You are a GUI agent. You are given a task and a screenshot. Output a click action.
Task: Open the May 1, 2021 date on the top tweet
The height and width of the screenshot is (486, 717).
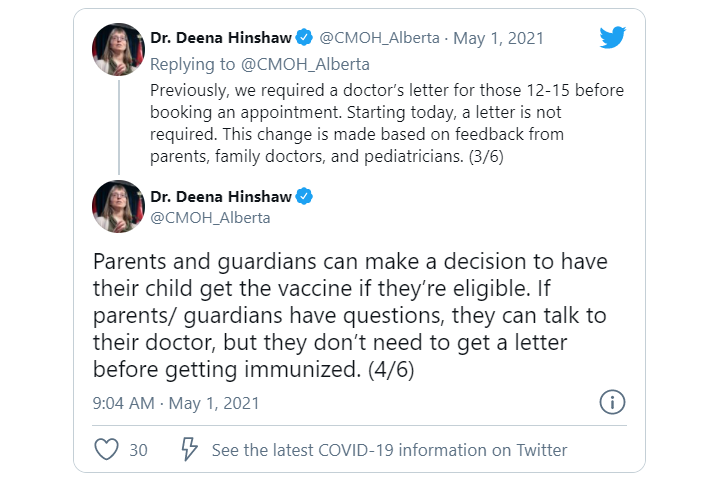pos(498,38)
